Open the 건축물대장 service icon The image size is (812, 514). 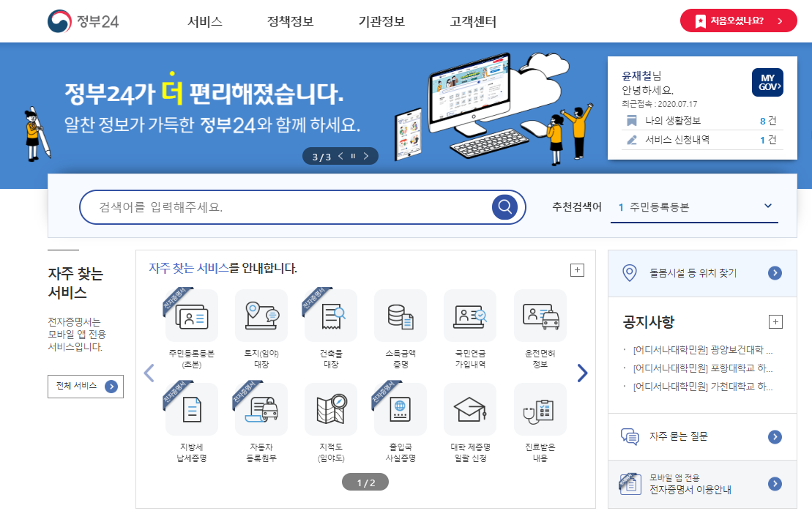(331, 316)
